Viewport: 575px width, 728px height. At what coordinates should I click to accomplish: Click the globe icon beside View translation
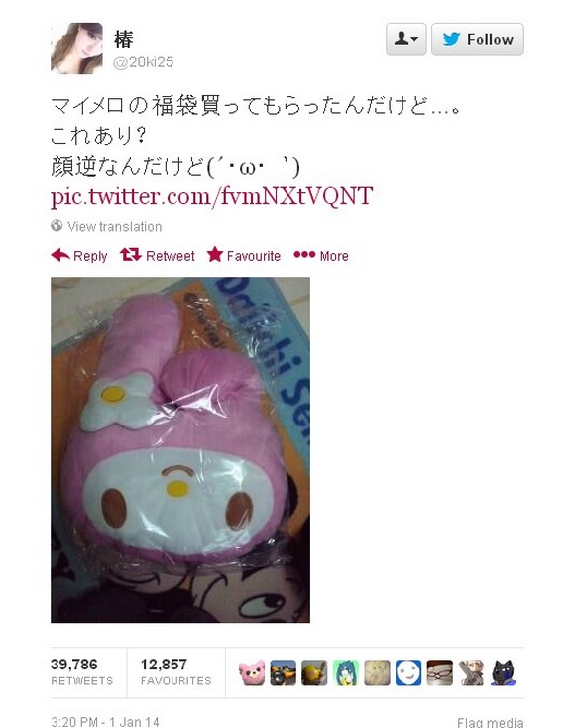57,226
